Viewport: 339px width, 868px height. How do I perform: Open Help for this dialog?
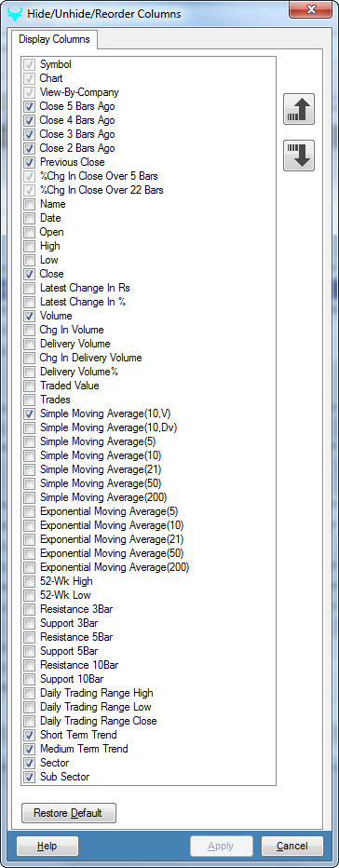47,846
